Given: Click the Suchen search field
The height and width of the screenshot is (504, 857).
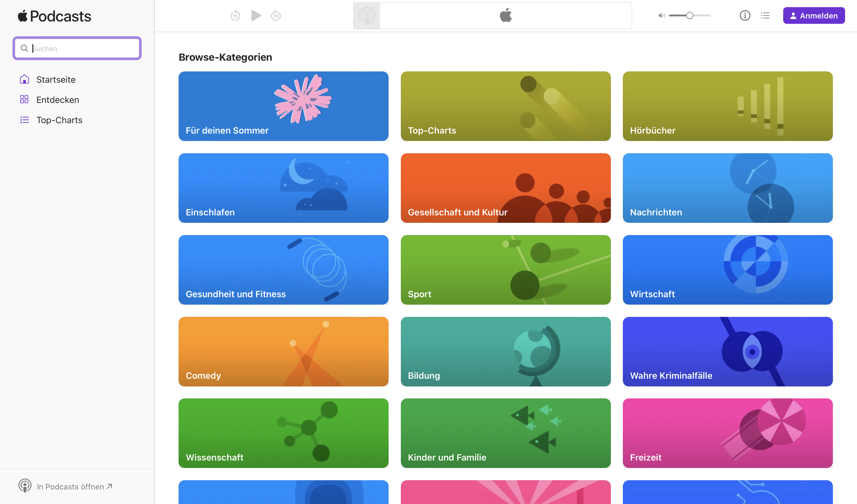Looking at the screenshot, I should tap(77, 48).
